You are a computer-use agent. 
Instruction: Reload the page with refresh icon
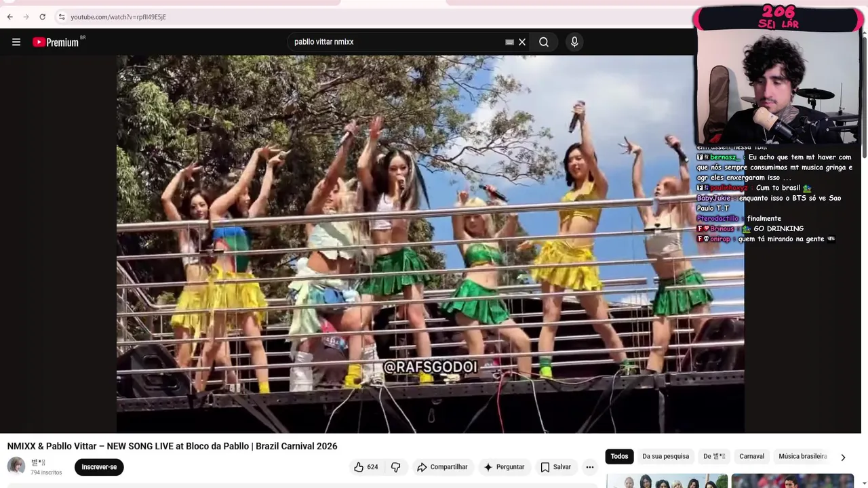pos(42,17)
